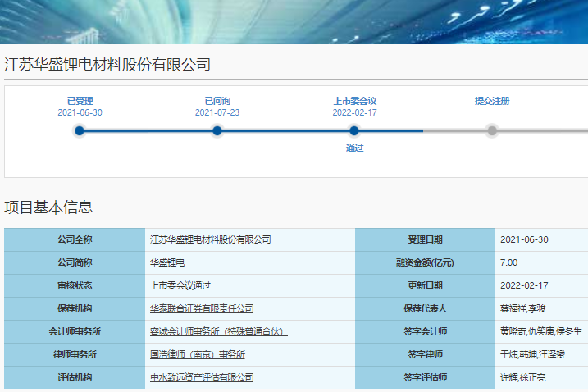Click the 江苏华盛锂电材料股份有限公司 page title
The width and height of the screenshot is (588, 392).
[x=107, y=64]
